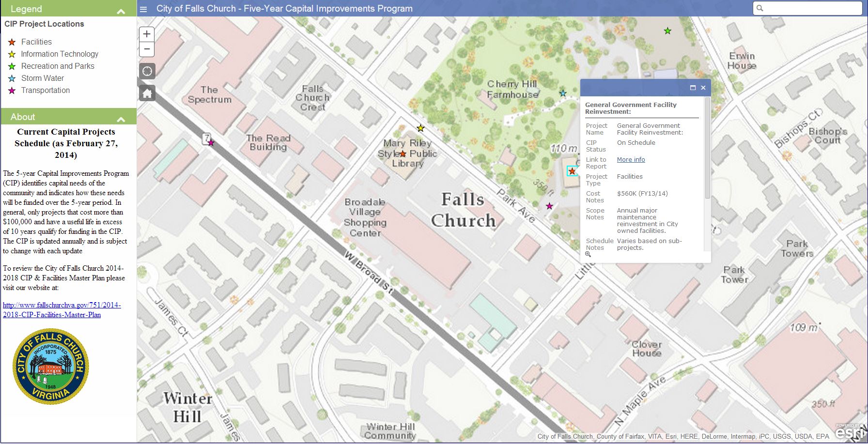This screenshot has height=444, width=868.
Task: Return to the default map extent
Action: pyautogui.click(x=147, y=93)
